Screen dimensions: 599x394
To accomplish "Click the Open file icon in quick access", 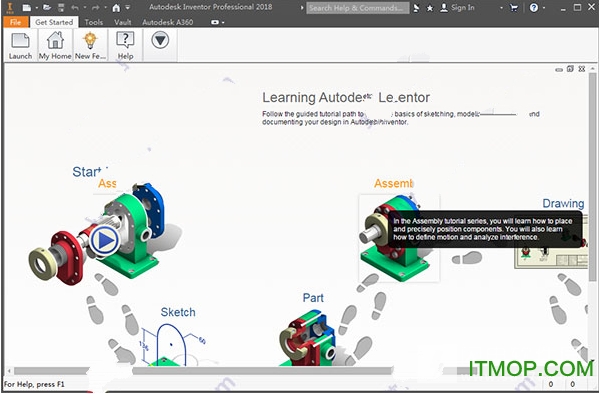I will [x=47, y=8].
